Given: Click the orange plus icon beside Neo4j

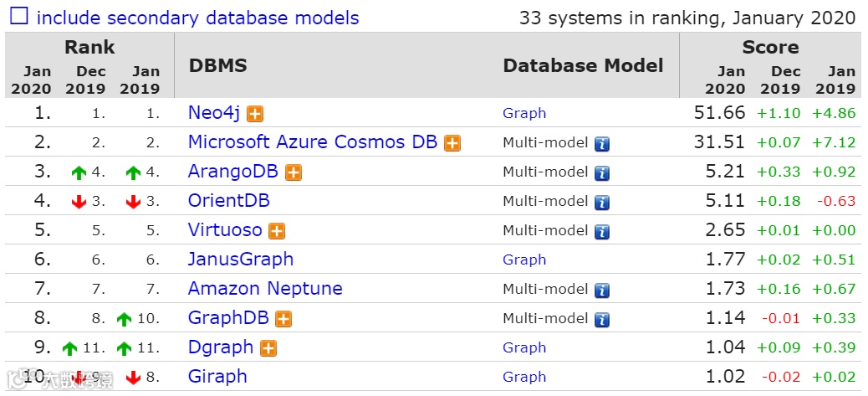Looking at the screenshot, I should (x=255, y=114).
